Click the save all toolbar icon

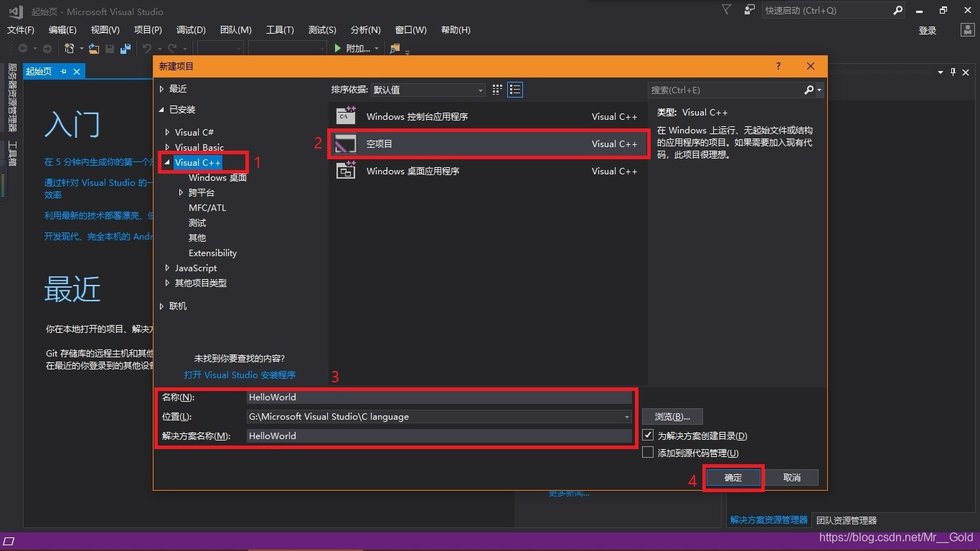coord(126,48)
